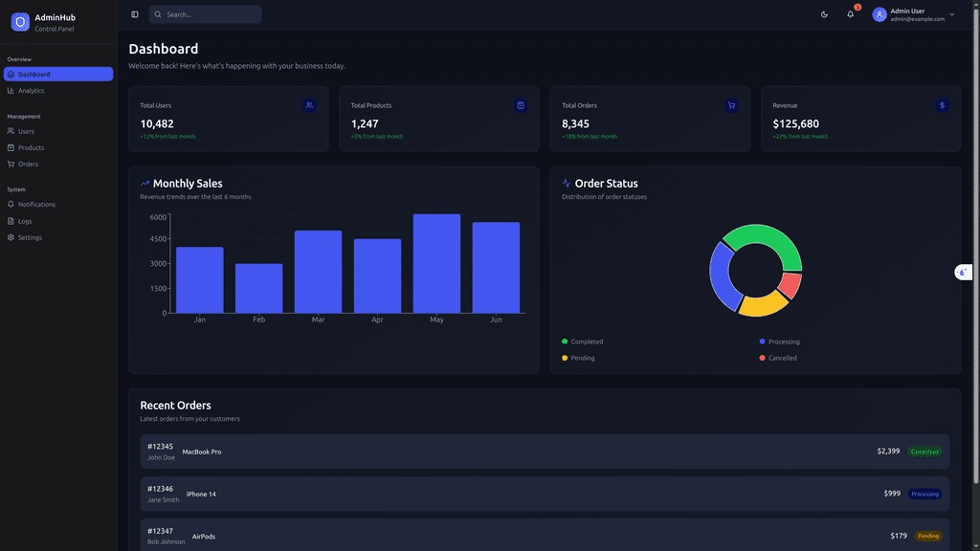Open the notifications bell icon
The image size is (980, 551).
[x=850, y=14]
